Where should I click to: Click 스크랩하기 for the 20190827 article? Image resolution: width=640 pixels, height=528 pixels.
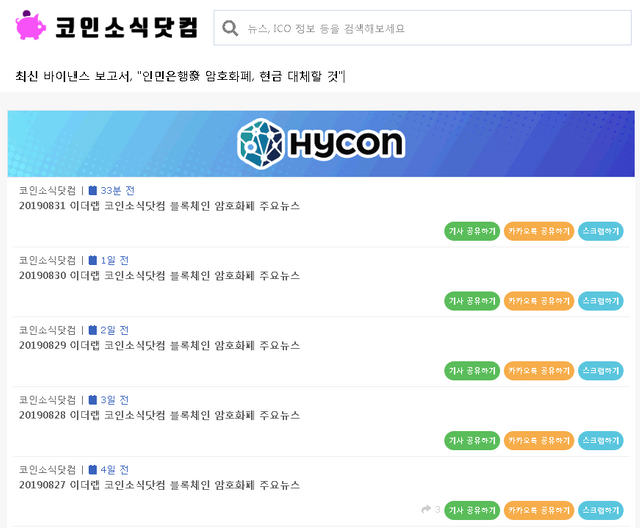601,510
